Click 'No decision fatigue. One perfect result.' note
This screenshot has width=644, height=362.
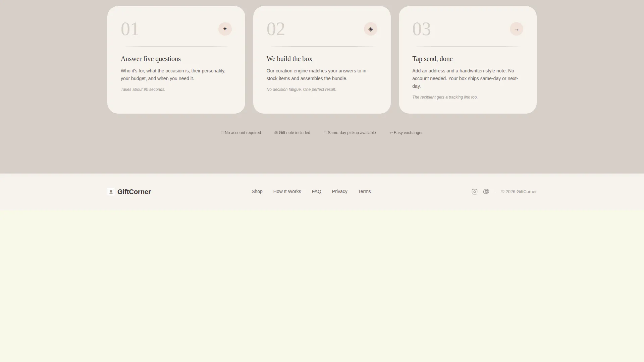click(x=301, y=89)
